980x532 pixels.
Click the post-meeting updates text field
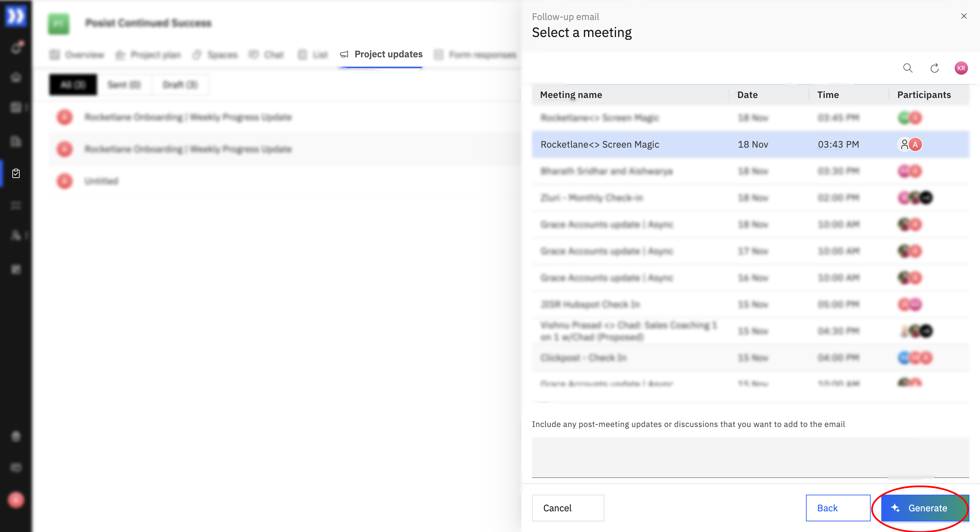[750, 457]
